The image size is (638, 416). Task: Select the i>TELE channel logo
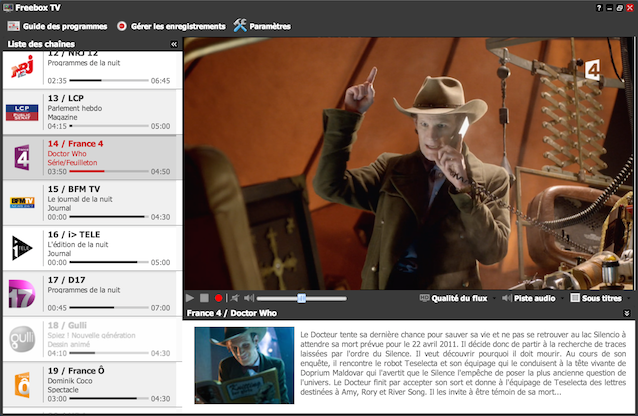point(22,247)
